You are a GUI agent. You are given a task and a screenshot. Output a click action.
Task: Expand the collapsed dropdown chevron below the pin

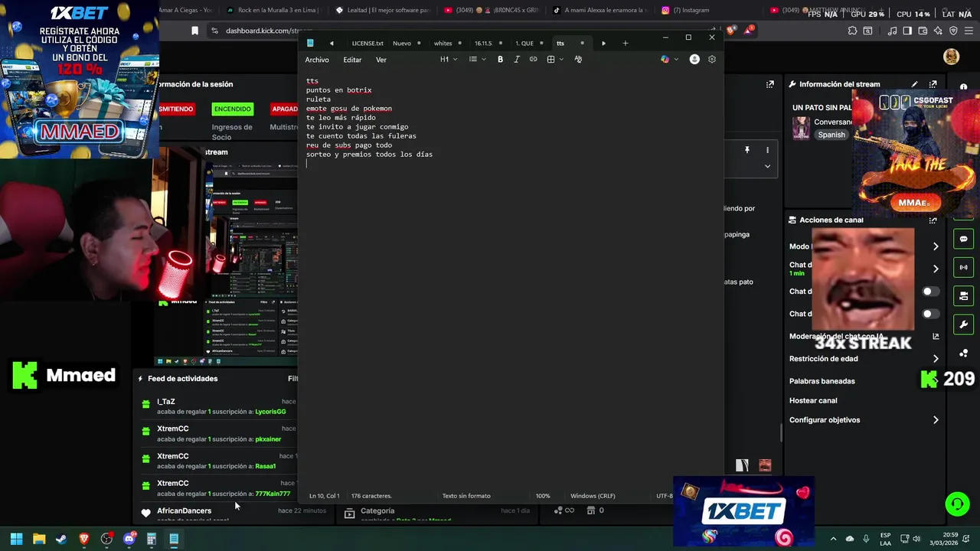(767, 166)
